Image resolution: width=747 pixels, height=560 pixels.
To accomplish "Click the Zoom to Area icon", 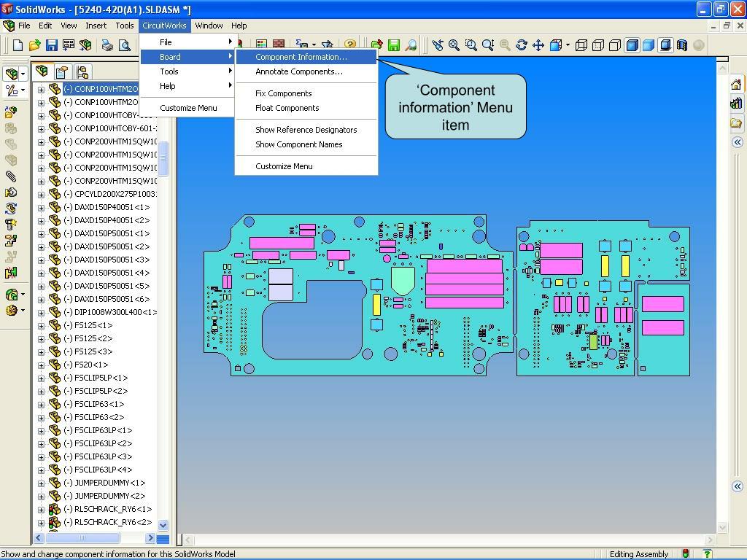I will pos(471,45).
